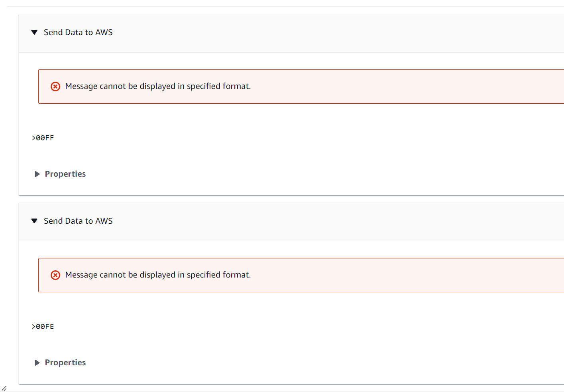Click the Properties label below >00FF
The height and width of the screenshot is (392, 564).
65,174
